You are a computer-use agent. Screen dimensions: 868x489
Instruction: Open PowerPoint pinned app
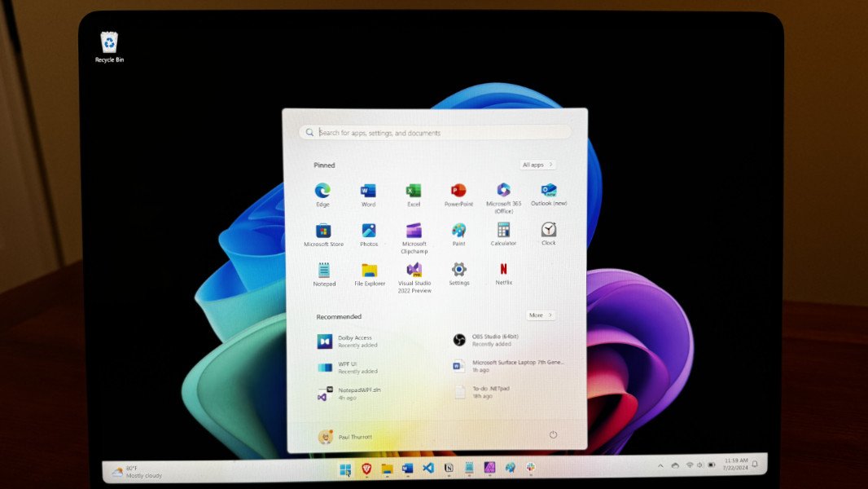click(458, 192)
